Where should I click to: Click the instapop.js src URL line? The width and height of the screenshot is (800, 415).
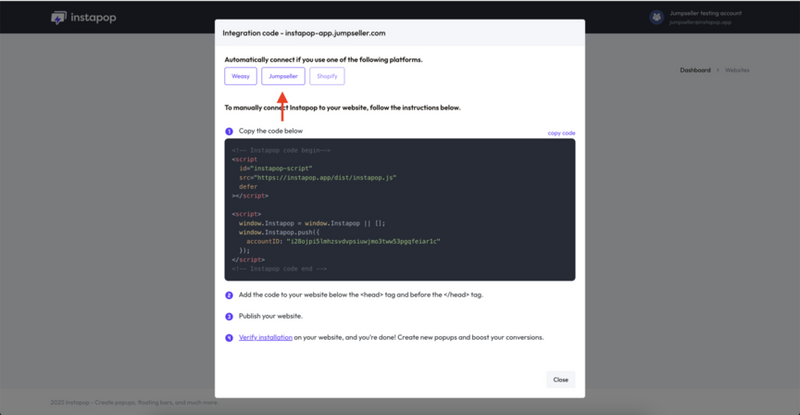click(317, 178)
